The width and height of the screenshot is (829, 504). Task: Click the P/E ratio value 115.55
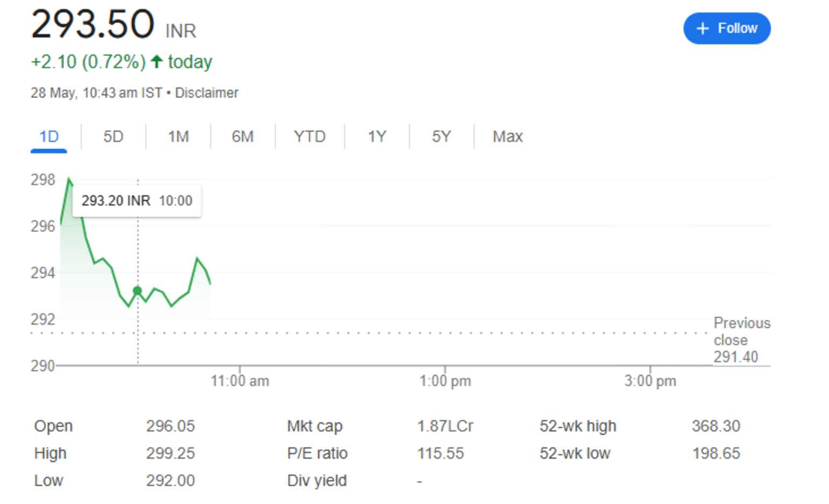pyautogui.click(x=440, y=453)
